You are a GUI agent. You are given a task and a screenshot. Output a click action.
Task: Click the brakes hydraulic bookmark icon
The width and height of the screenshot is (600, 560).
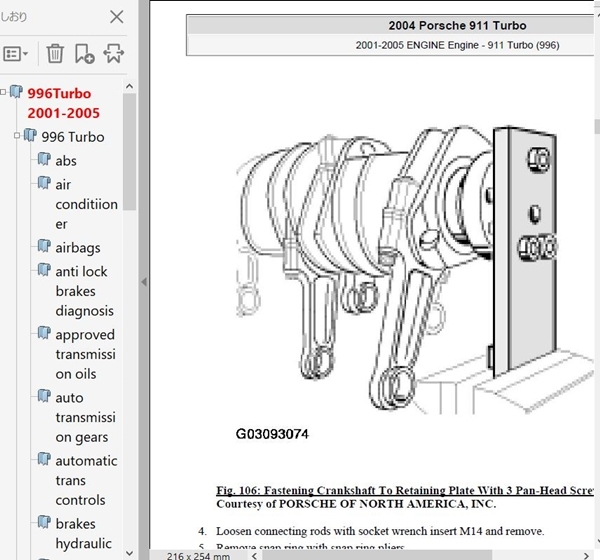point(44,522)
